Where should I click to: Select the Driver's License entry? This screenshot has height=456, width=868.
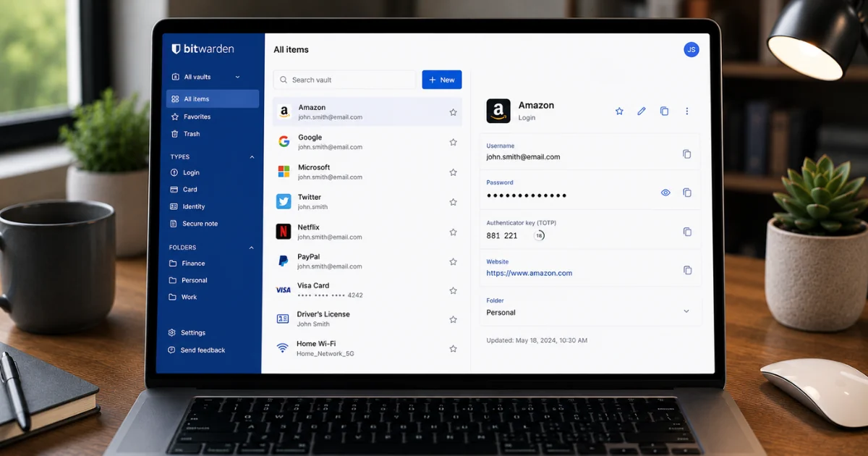pos(367,319)
